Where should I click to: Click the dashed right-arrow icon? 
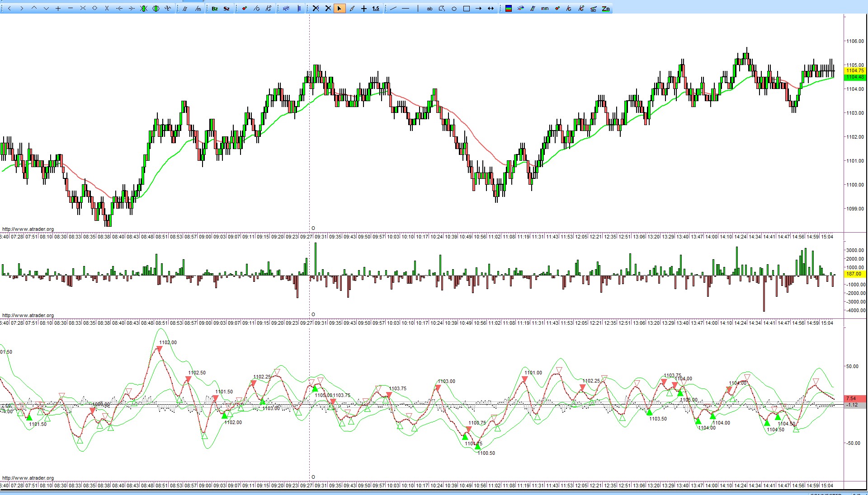(x=132, y=9)
